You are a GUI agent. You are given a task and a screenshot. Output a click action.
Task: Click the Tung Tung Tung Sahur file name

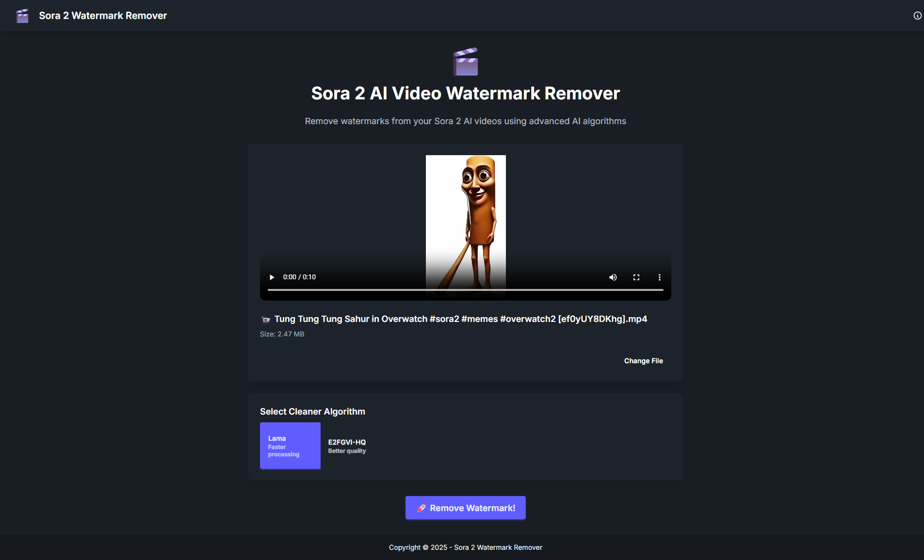460,319
